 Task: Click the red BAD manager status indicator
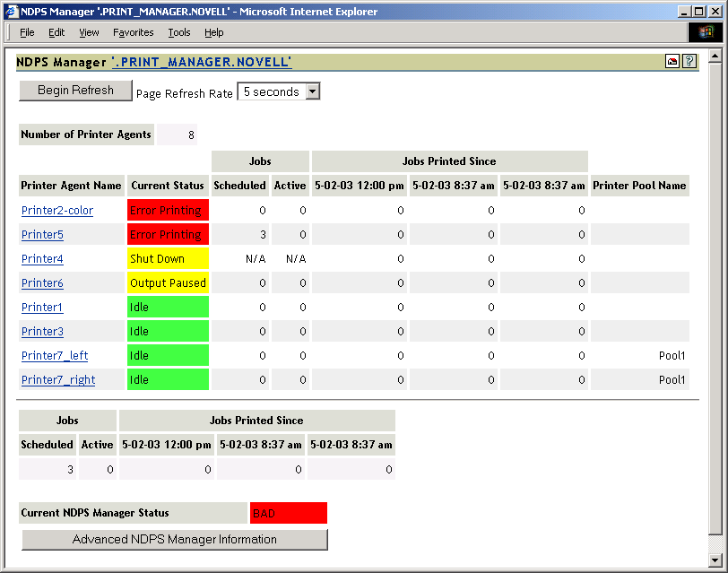[x=288, y=512]
